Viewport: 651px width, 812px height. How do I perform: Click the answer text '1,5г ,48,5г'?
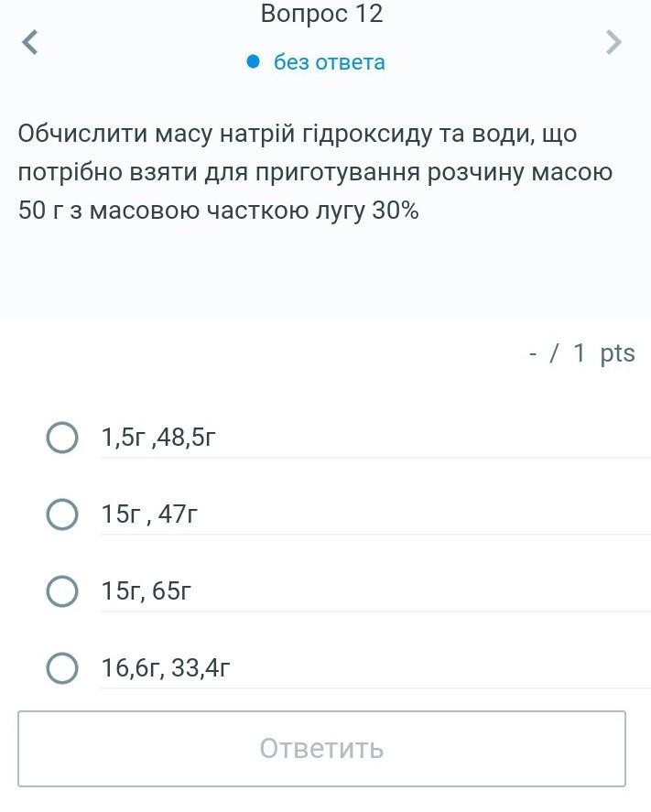point(158,438)
